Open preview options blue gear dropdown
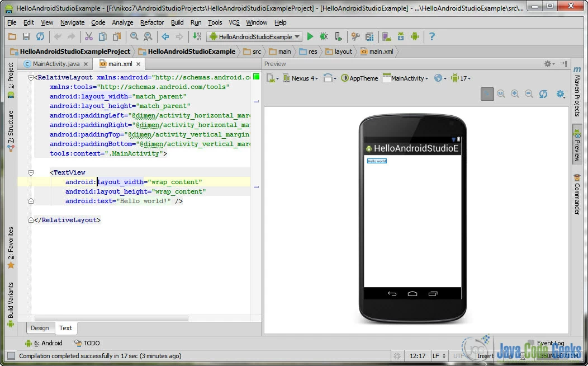588x366 pixels. click(561, 94)
